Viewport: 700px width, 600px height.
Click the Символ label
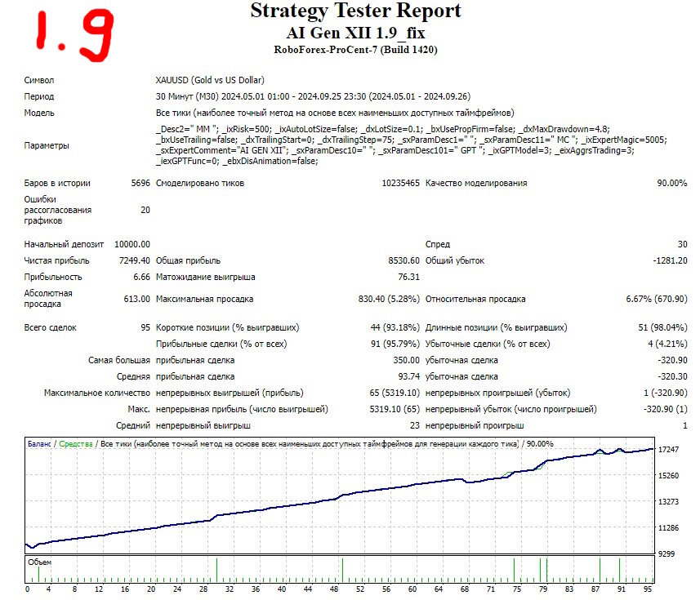pyautogui.click(x=39, y=80)
